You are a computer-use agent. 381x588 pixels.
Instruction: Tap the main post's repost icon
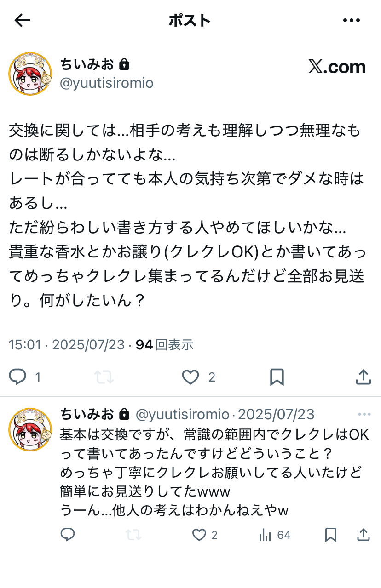pyautogui.click(x=104, y=377)
